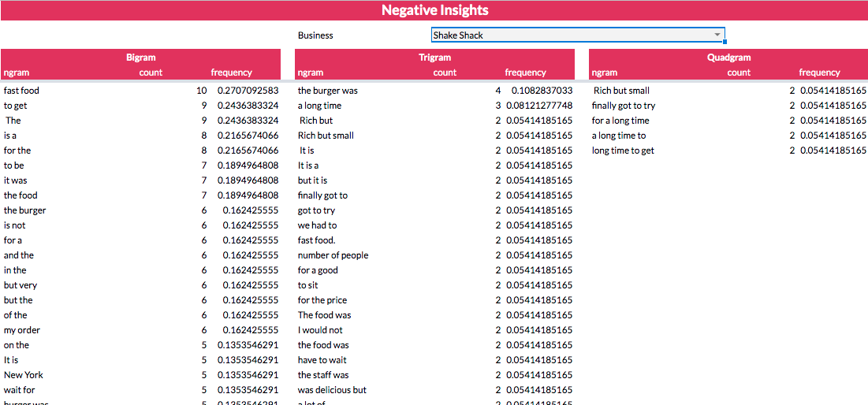Image resolution: width=868 pixels, height=405 pixels.
Task: Click the fill handle on the Shake Shack cell
Action: (x=725, y=42)
